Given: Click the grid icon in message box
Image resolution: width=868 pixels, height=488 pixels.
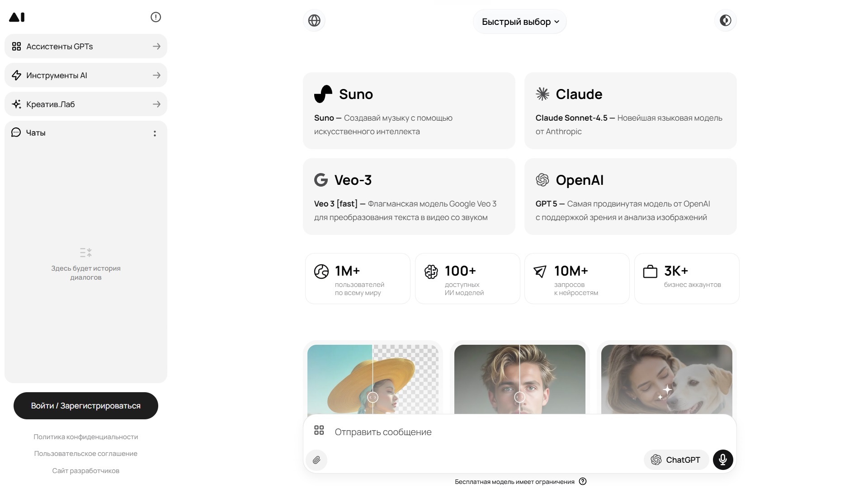Looking at the screenshot, I should click(x=319, y=430).
